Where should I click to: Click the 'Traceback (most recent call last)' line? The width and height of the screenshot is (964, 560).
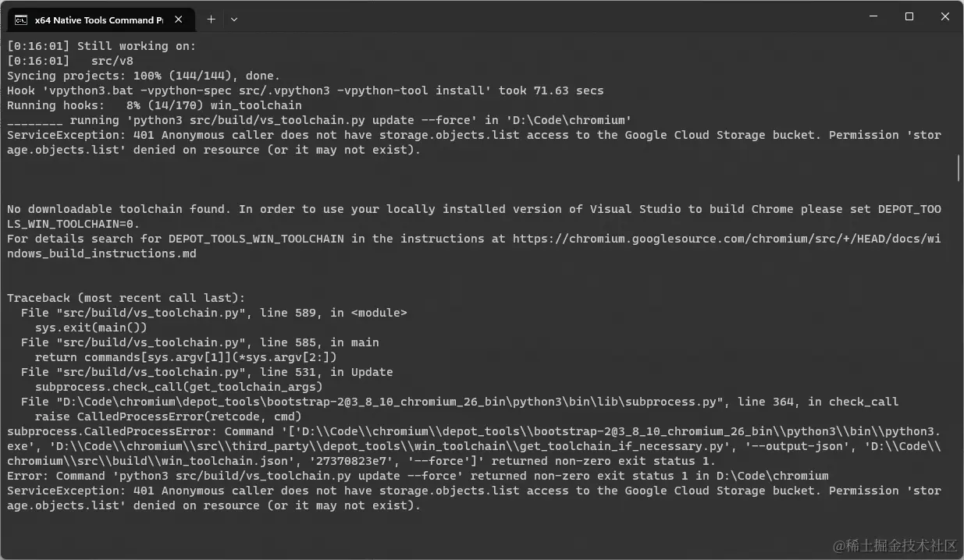126,298
